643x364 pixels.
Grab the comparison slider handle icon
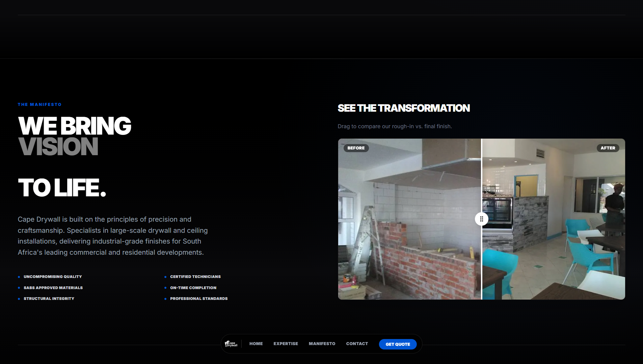481,219
